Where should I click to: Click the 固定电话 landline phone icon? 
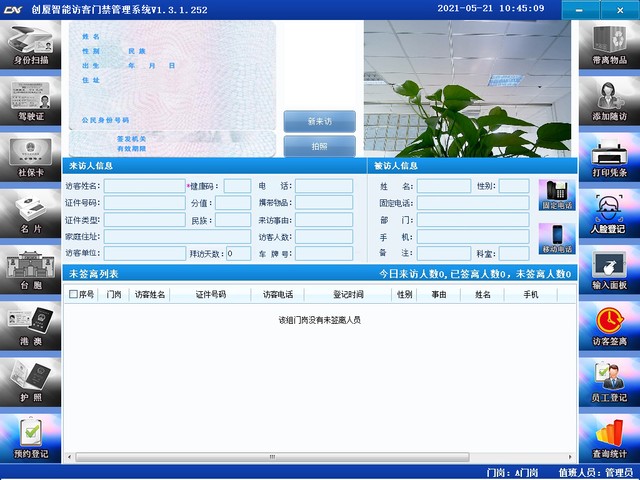557,194
